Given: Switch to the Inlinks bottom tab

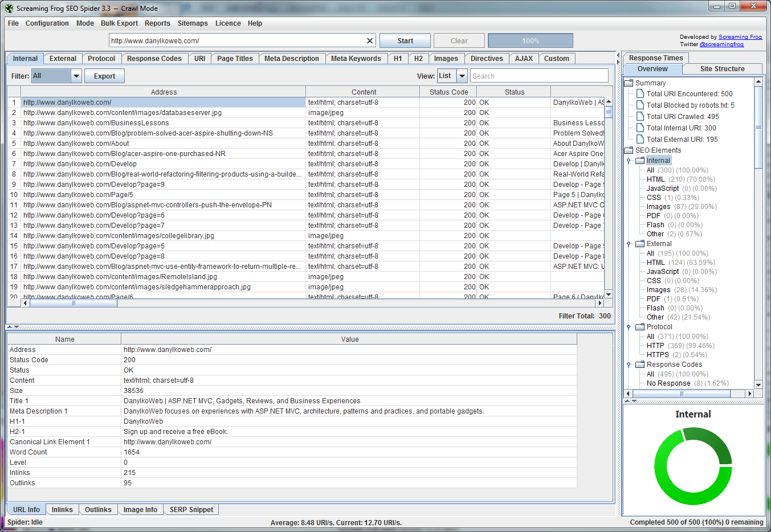Looking at the screenshot, I should 62,510.
